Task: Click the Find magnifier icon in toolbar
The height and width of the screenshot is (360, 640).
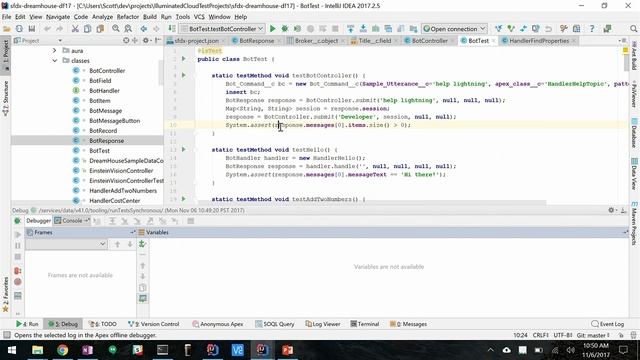Action: [116, 29]
